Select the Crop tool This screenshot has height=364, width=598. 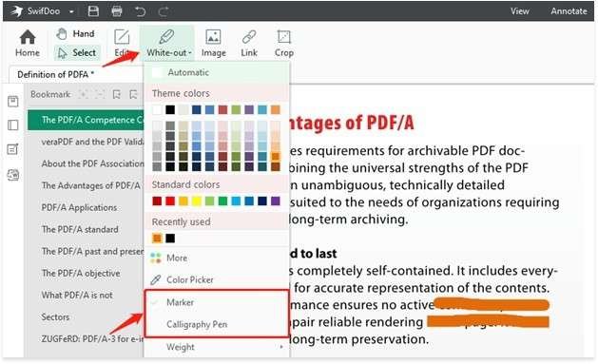[x=283, y=44]
